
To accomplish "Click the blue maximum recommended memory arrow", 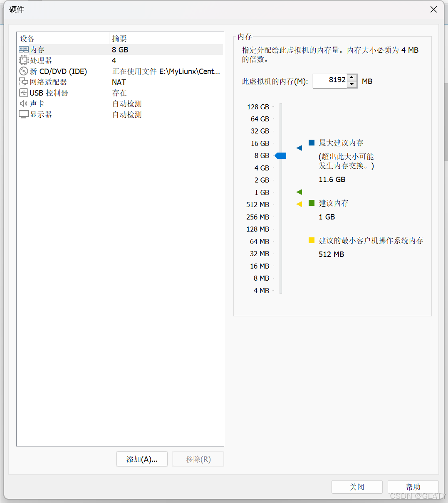I will click(299, 148).
